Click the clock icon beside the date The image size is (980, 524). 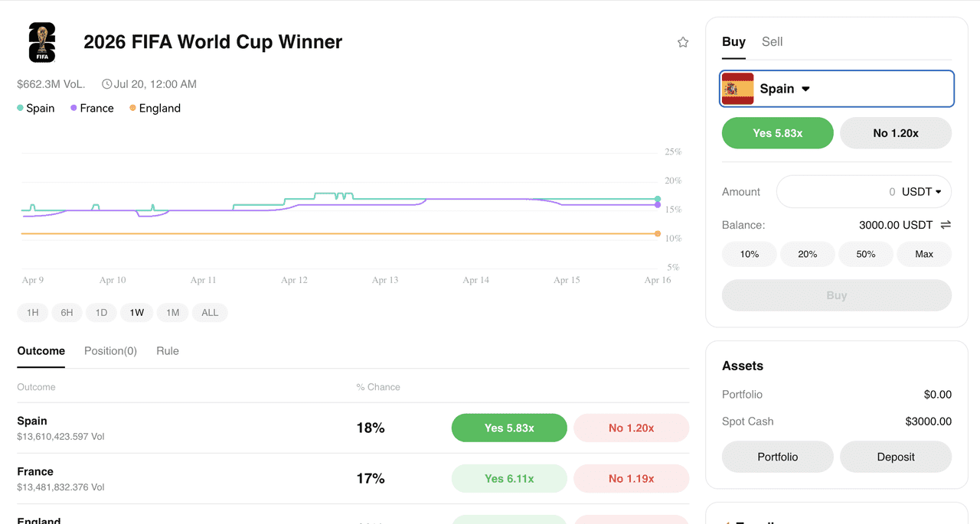(x=107, y=84)
